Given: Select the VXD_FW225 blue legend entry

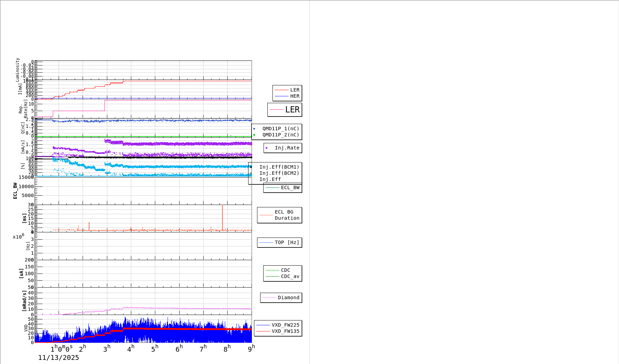Looking at the screenshot, I should click(278, 325).
